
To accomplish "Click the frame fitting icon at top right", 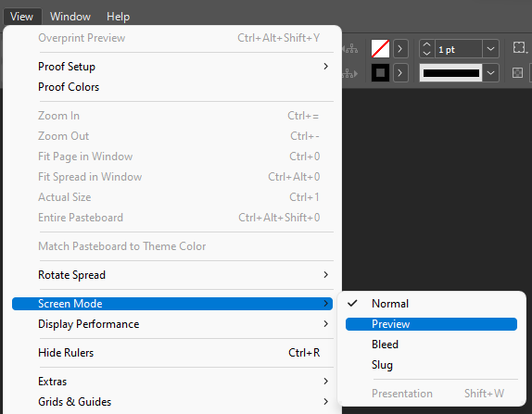I will pyautogui.click(x=520, y=48).
